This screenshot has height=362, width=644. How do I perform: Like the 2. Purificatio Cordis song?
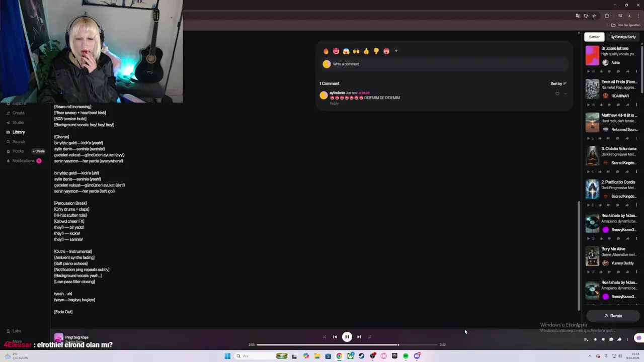click(601, 205)
